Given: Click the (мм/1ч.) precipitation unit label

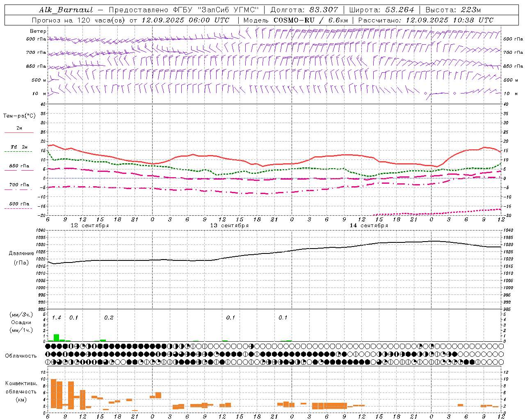Looking at the screenshot, I should tap(21, 330).
